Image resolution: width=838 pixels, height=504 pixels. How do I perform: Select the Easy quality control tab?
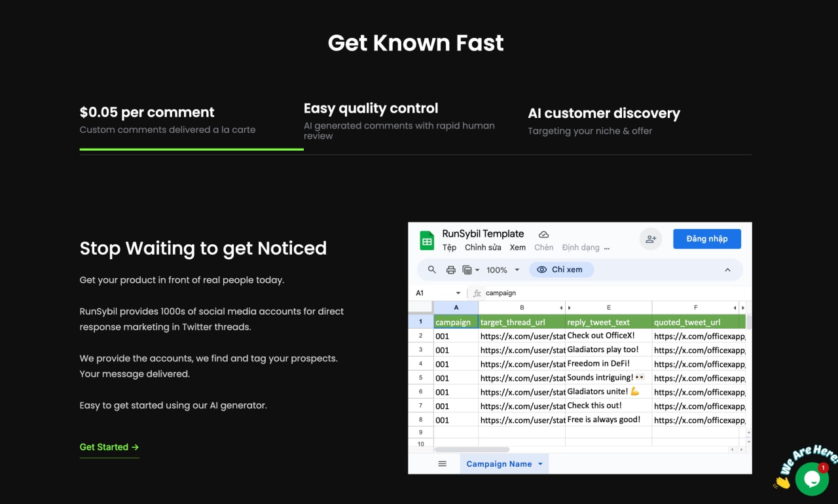click(415, 120)
